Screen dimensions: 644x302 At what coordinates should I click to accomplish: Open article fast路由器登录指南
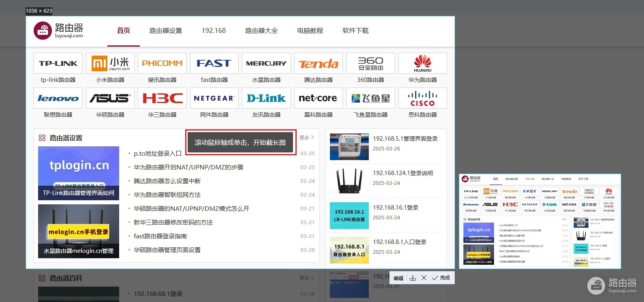pyautogui.click(x=160, y=236)
